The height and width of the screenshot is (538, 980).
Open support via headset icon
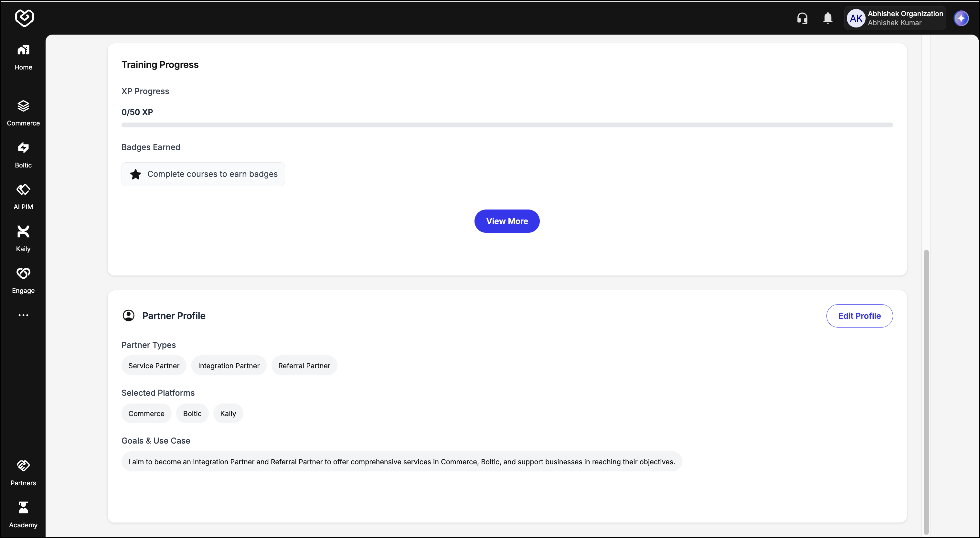[x=802, y=18]
